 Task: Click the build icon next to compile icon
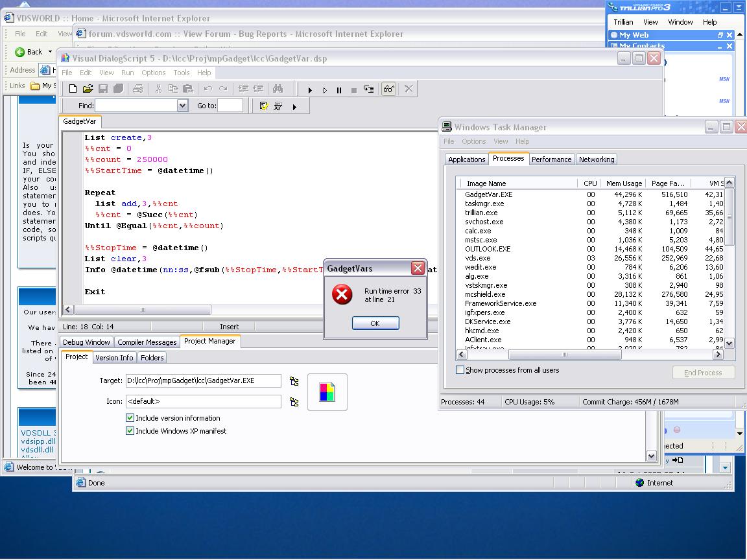[278, 106]
